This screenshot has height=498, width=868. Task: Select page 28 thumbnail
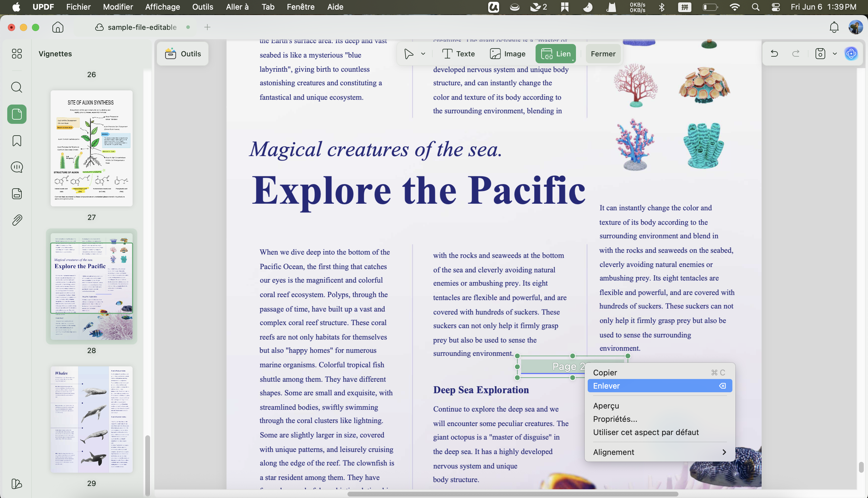[92, 286]
